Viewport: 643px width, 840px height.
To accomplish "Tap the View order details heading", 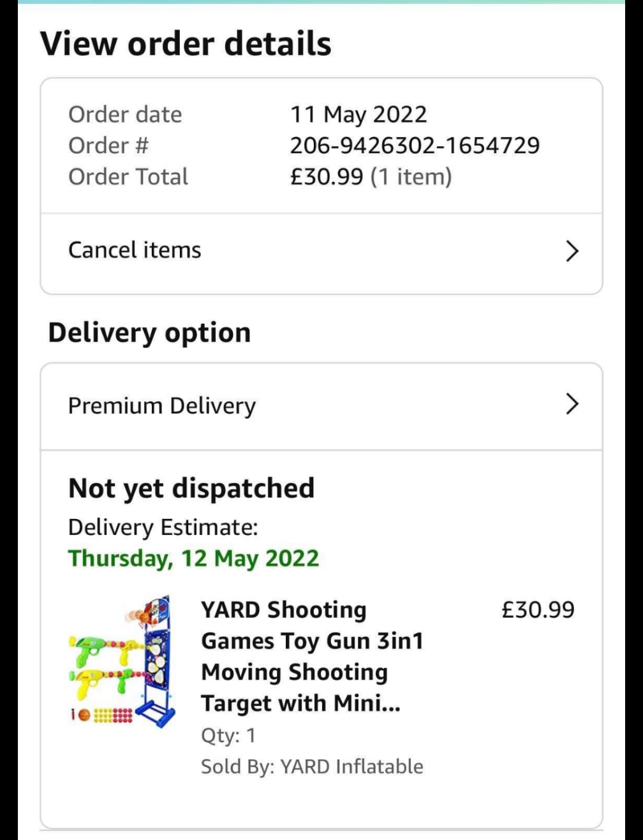I will pyautogui.click(x=186, y=45).
